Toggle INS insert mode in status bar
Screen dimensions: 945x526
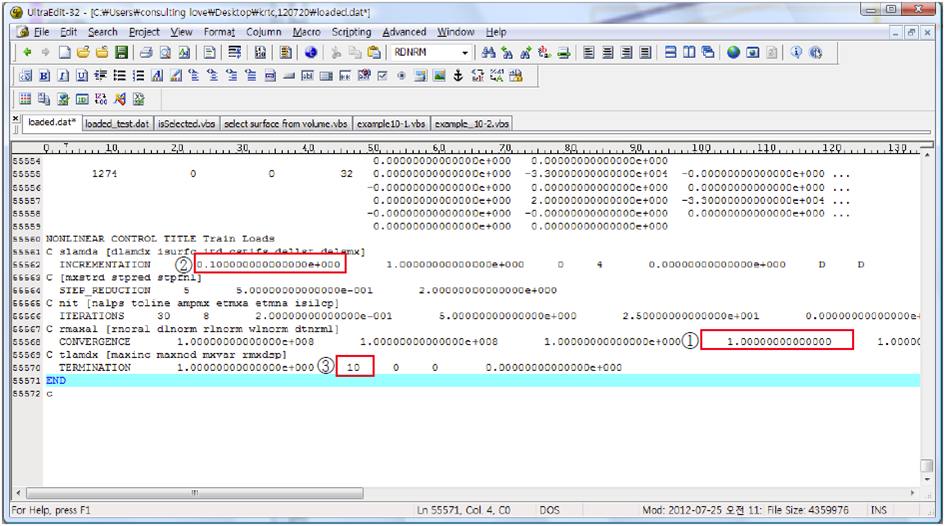tap(878, 511)
